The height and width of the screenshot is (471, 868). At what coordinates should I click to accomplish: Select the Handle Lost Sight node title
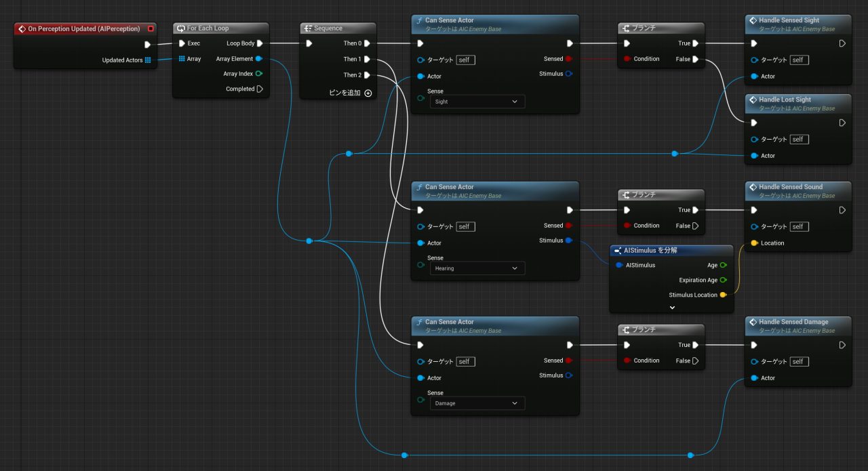pos(784,100)
